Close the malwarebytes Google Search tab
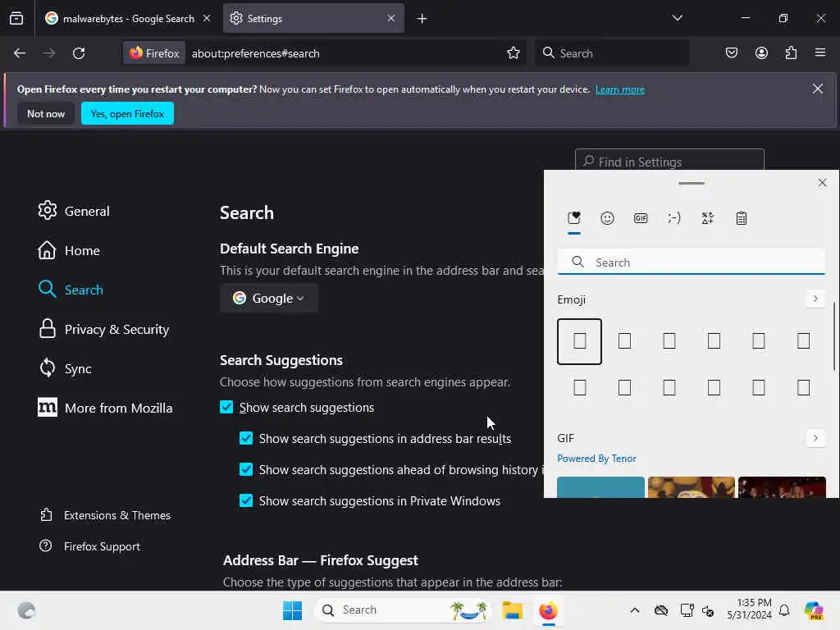840x630 pixels. click(207, 18)
